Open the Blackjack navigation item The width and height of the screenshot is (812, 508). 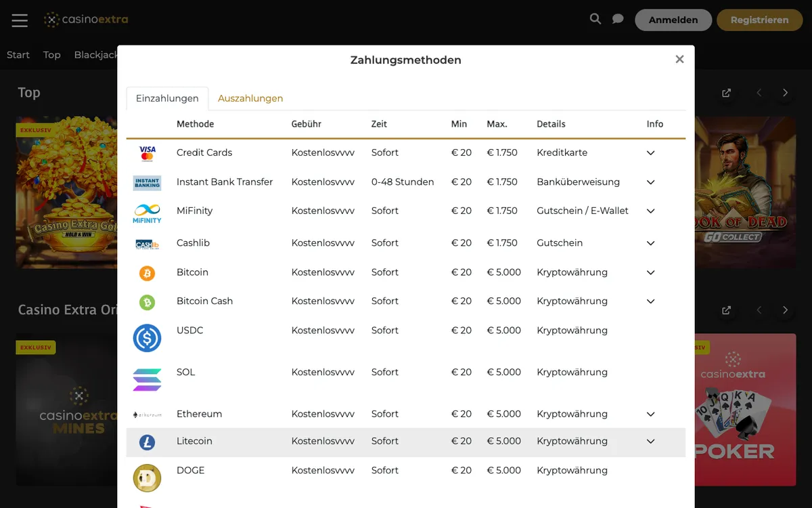click(x=96, y=55)
